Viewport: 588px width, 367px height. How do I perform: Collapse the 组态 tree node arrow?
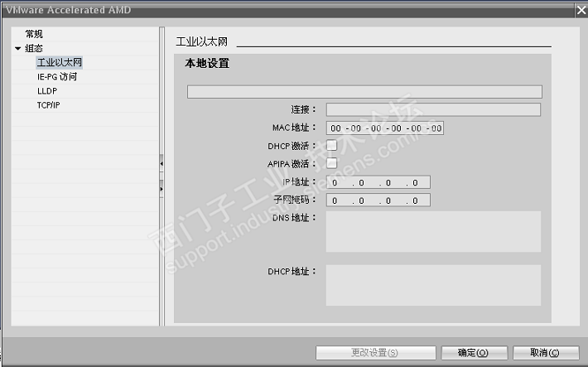click(x=17, y=48)
